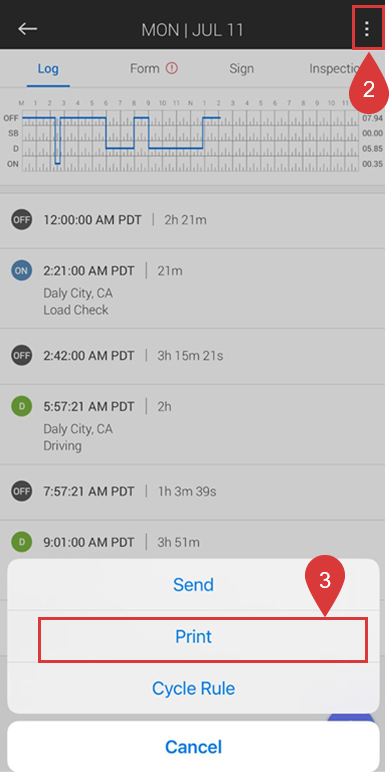The image size is (389, 772).
Task: Tap the back arrow icon
Action: pos(28,29)
